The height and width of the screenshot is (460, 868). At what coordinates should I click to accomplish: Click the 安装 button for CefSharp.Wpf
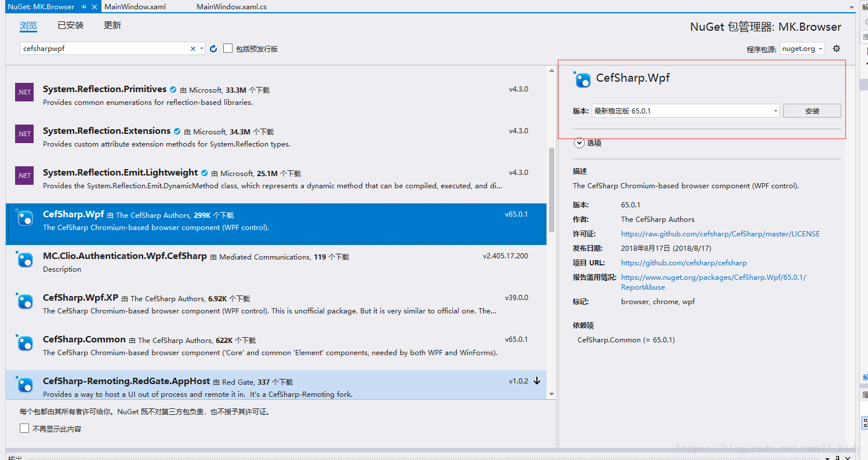pyautogui.click(x=812, y=110)
